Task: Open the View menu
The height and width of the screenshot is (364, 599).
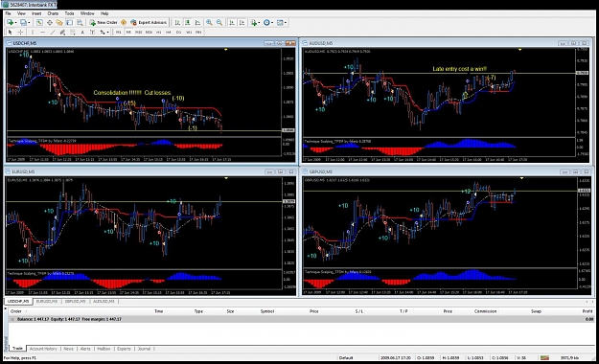Action: point(21,13)
